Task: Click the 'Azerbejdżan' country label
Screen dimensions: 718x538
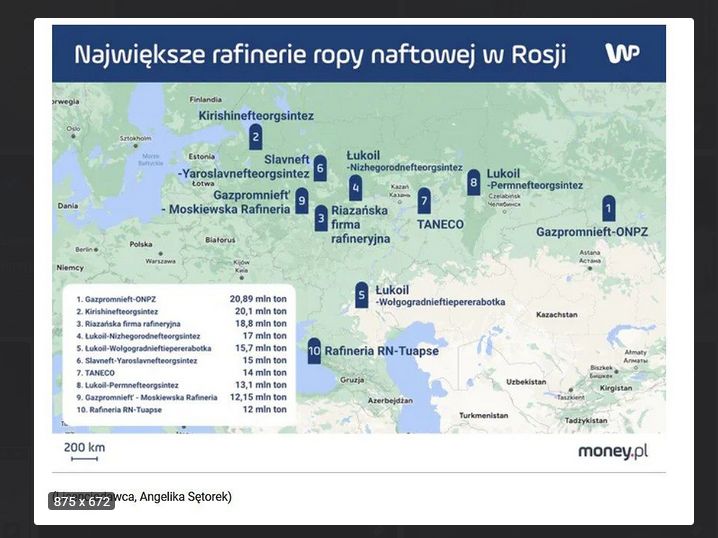Action: pyautogui.click(x=390, y=401)
